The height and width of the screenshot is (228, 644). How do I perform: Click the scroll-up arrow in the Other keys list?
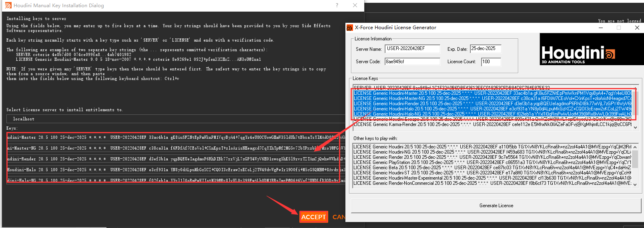635,147
